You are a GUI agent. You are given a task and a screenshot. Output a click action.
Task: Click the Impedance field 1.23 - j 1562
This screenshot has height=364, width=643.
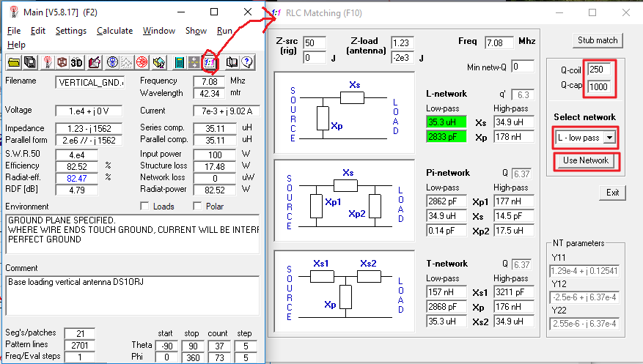89,129
